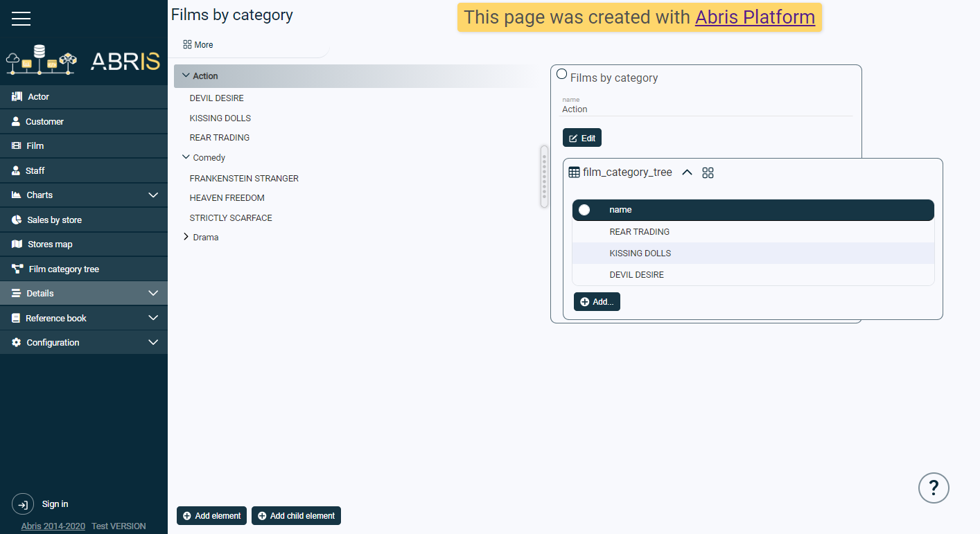The image size is (980, 534).
Task: Click the Staff person icon
Action: tap(16, 170)
